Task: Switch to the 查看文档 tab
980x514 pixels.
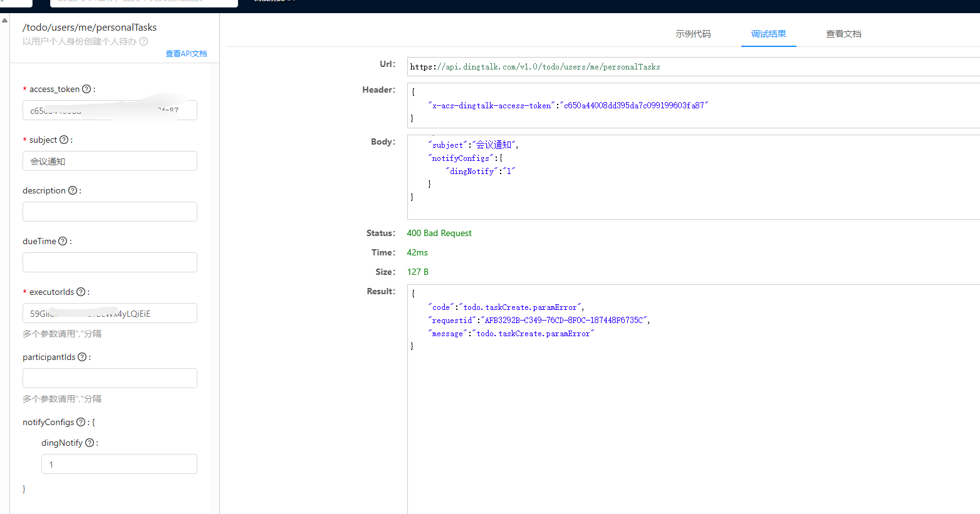Action: click(x=843, y=34)
